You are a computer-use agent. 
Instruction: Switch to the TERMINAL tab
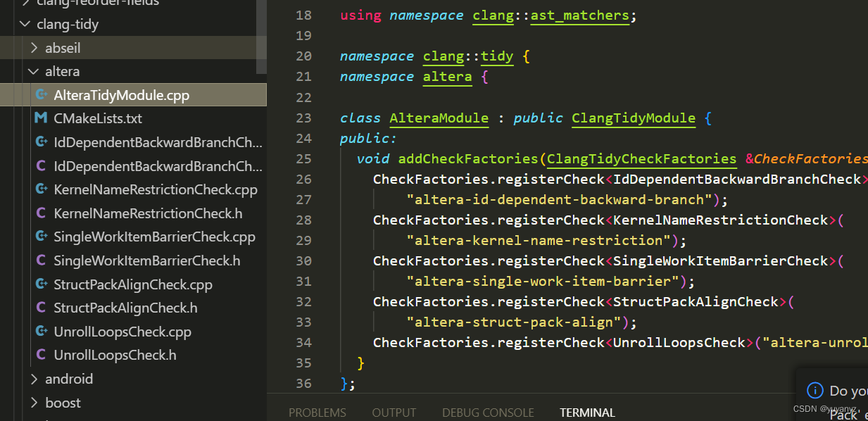click(x=587, y=413)
